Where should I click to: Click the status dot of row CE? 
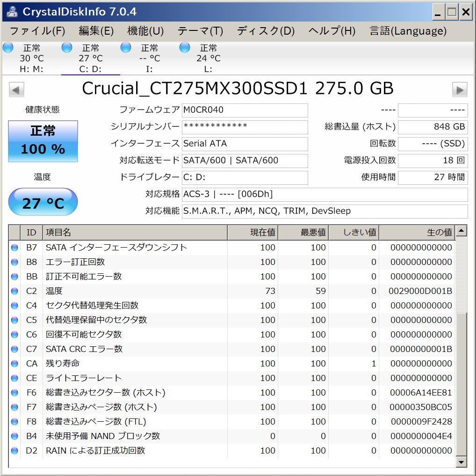pos(14,378)
